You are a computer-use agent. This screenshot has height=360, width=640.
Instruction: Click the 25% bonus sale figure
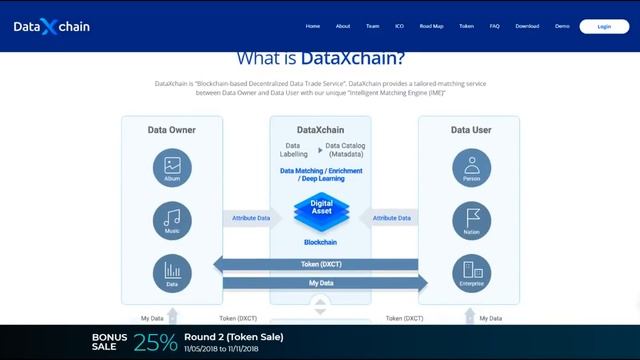point(155,342)
